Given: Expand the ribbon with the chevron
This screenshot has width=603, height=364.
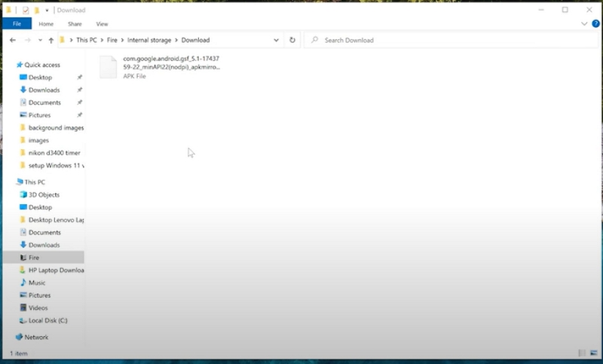Looking at the screenshot, I should click(x=585, y=24).
